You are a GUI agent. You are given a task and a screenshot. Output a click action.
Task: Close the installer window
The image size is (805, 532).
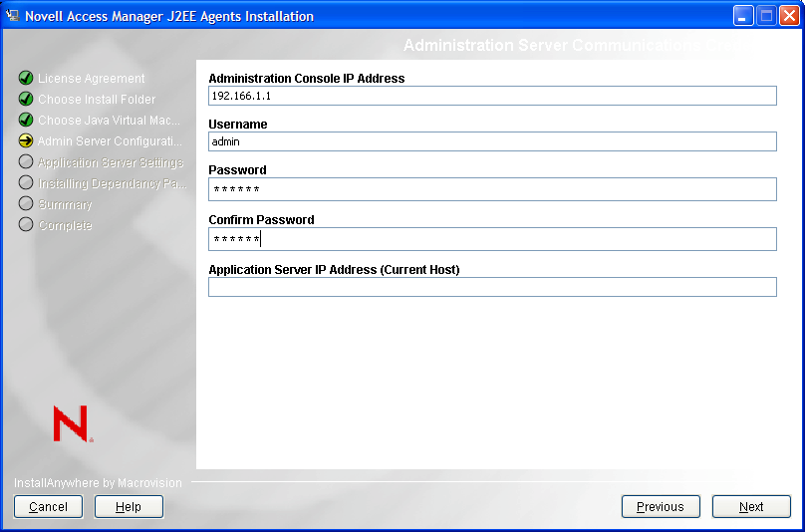[x=789, y=16]
